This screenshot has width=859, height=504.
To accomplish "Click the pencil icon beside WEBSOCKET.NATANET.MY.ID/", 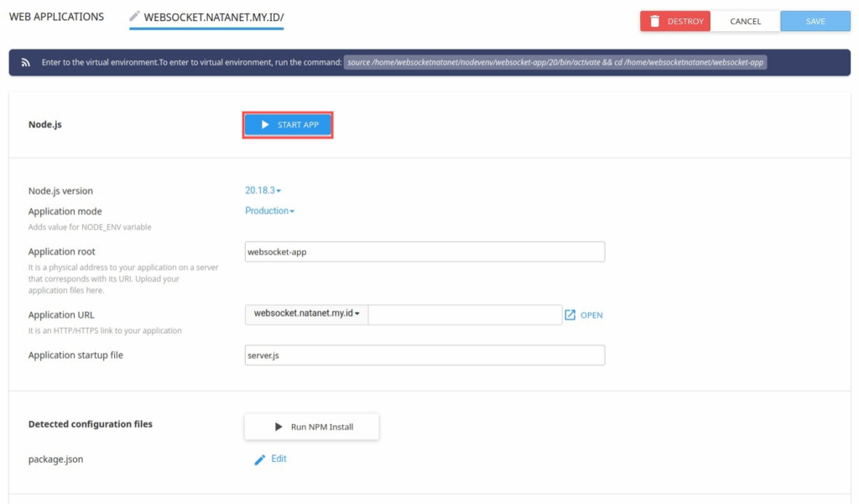I will click(x=134, y=17).
